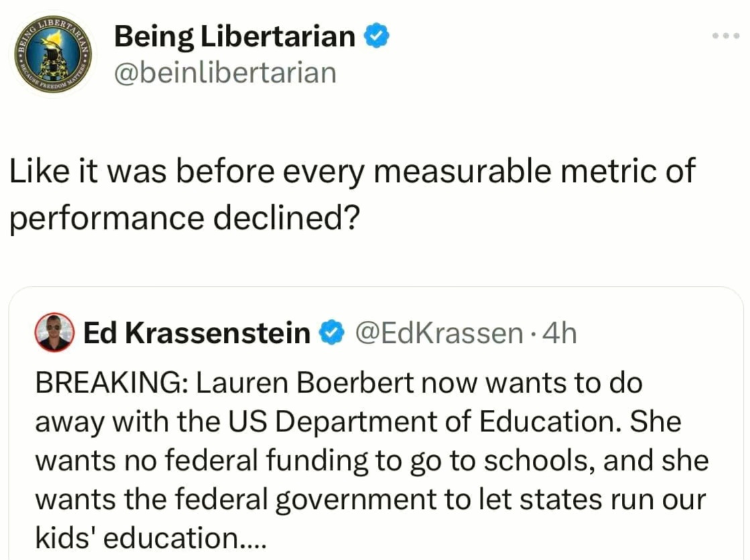Click the Being Libertarian verified badge
Screen dimensions: 750x560
377,36
